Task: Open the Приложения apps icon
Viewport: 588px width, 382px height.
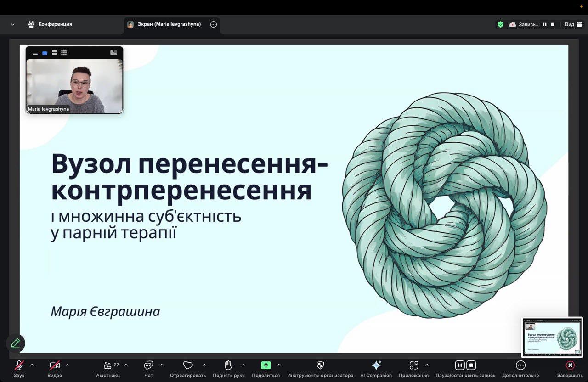Action: pyautogui.click(x=413, y=365)
